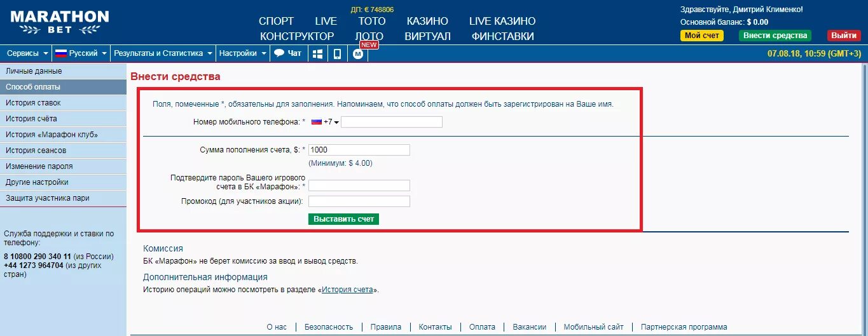Focus the Промокод input field
The image size is (868, 336).
click(x=359, y=201)
